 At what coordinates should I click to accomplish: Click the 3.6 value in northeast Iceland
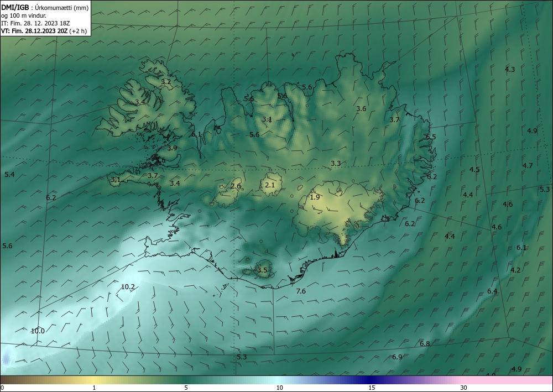pos(361,109)
